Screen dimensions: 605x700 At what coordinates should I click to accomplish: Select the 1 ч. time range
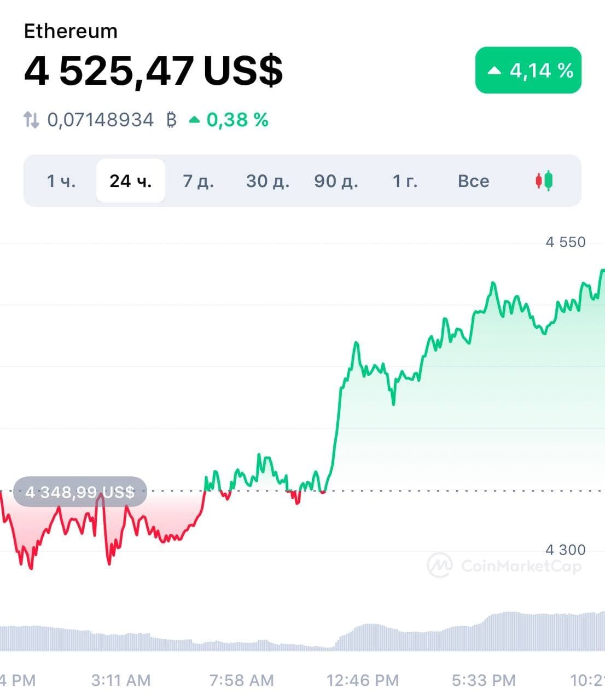click(61, 180)
